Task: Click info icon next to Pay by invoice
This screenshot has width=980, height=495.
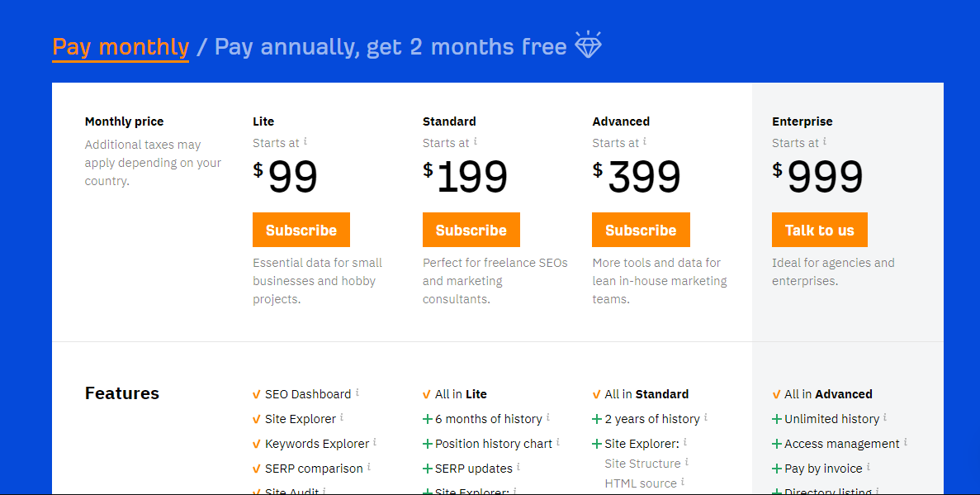Action: click(868, 466)
